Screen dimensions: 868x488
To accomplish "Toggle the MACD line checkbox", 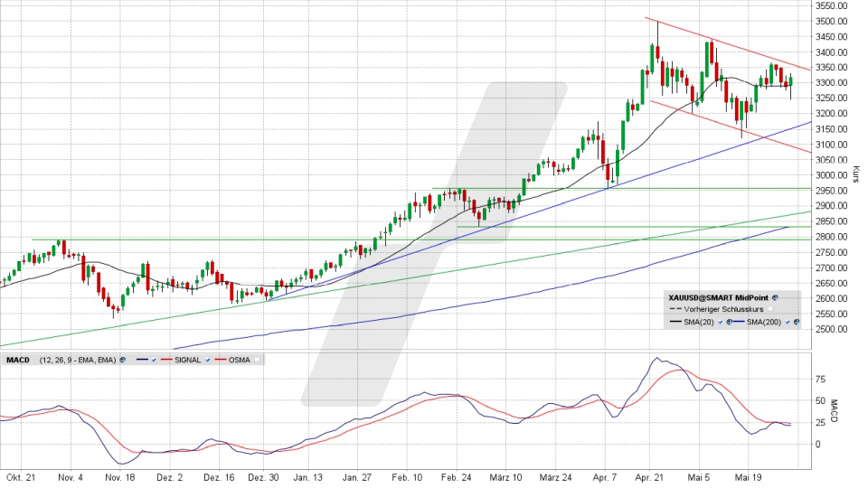I will pyautogui.click(x=155, y=359).
